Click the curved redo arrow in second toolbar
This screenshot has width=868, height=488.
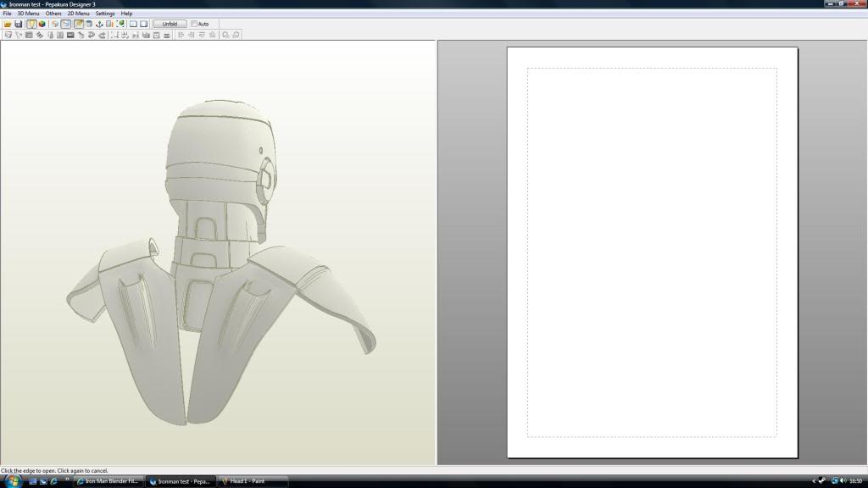pos(102,35)
